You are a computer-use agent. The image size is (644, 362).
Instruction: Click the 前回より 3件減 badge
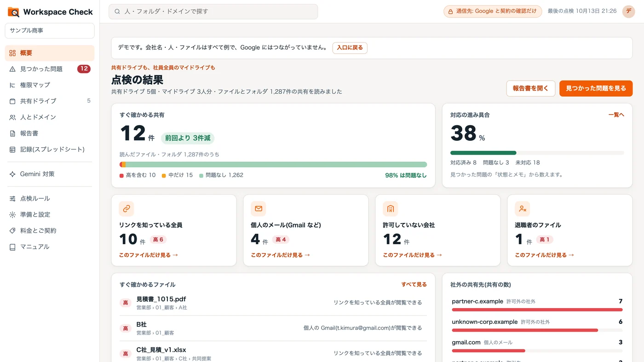click(188, 138)
